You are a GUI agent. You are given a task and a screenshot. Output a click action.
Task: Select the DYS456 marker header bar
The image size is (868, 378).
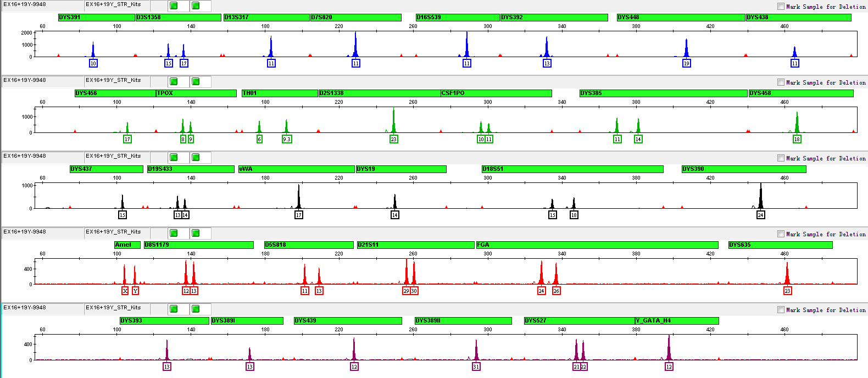point(115,93)
